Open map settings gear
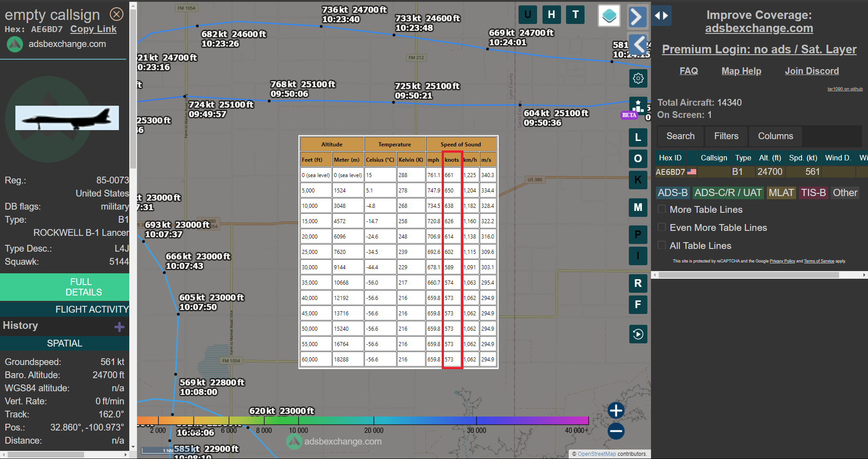This screenshot has width=868, height=459. click(638, 78)
